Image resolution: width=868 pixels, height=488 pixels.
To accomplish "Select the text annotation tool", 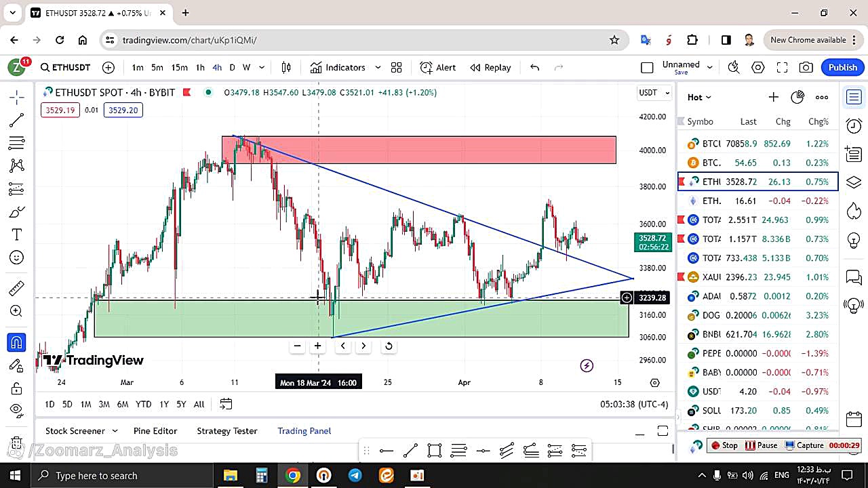I will [17, 235].
